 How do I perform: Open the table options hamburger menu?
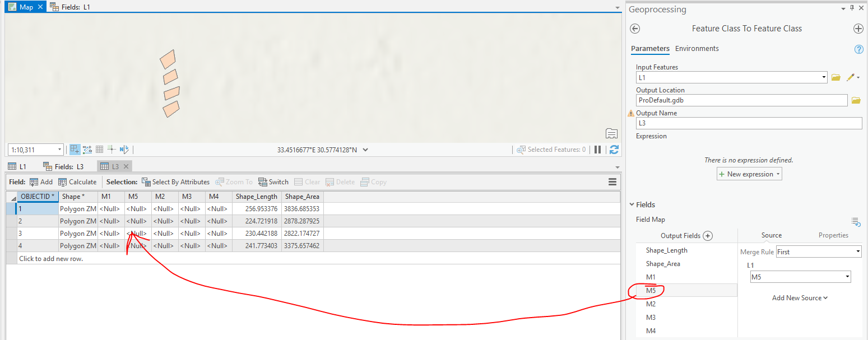tap(612, 181)
